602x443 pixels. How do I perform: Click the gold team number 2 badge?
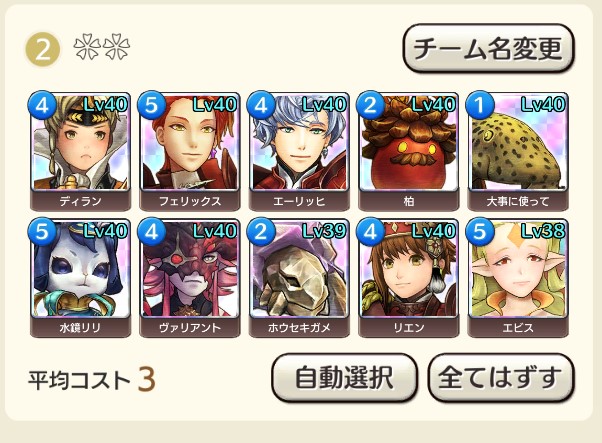click(42, 49)
